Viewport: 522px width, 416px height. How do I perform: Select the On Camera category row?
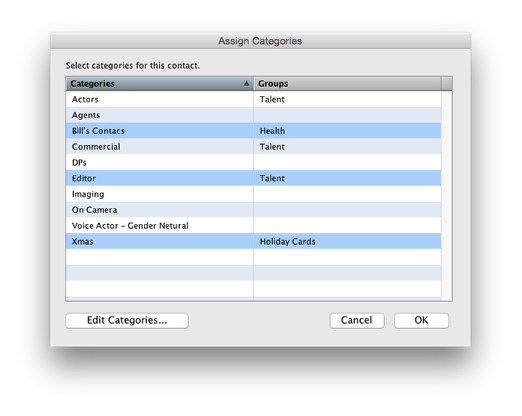pos(253,210)
